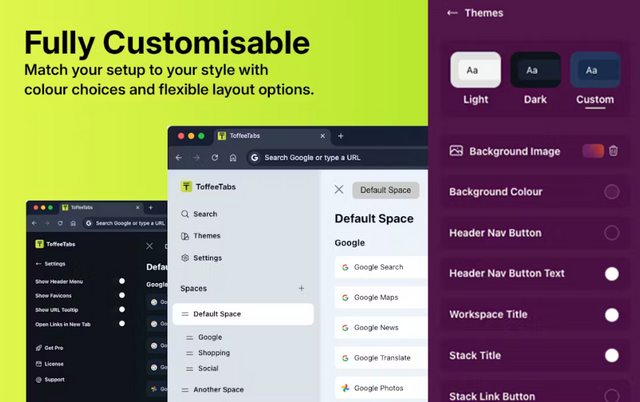Viewport: 640px width, 402px height.
Task: Click home icon in dark browser window
Action: (73, 223)
